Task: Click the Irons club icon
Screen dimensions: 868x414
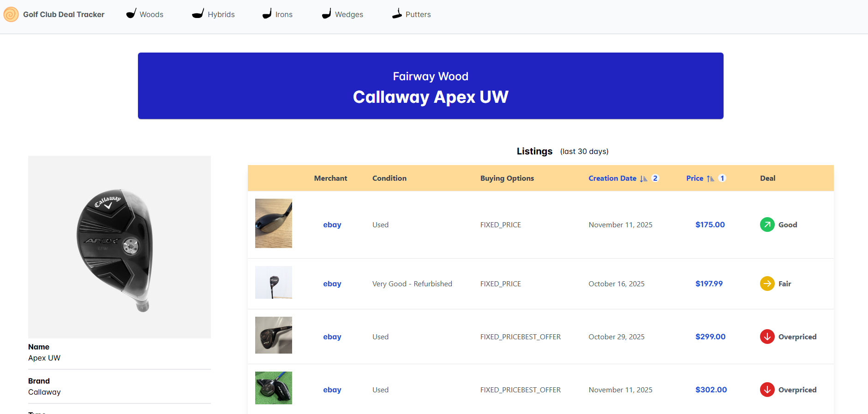Action: coord(267,14)
